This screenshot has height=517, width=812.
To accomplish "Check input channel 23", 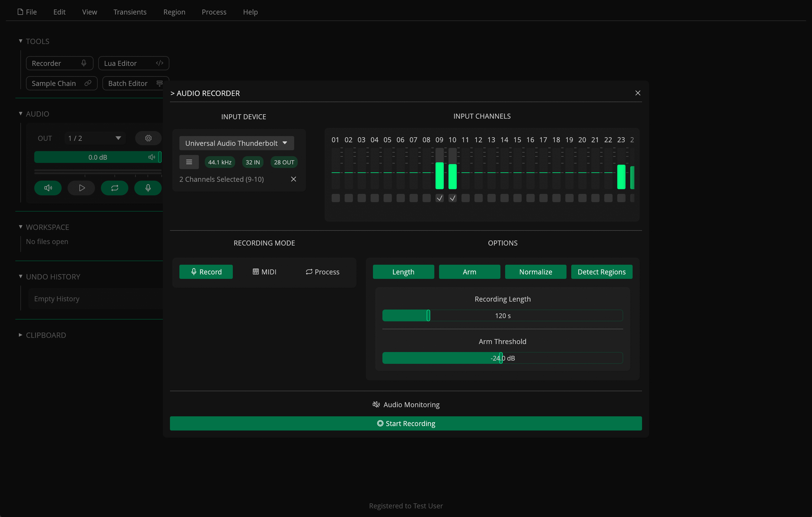I will tap(621, 198).
